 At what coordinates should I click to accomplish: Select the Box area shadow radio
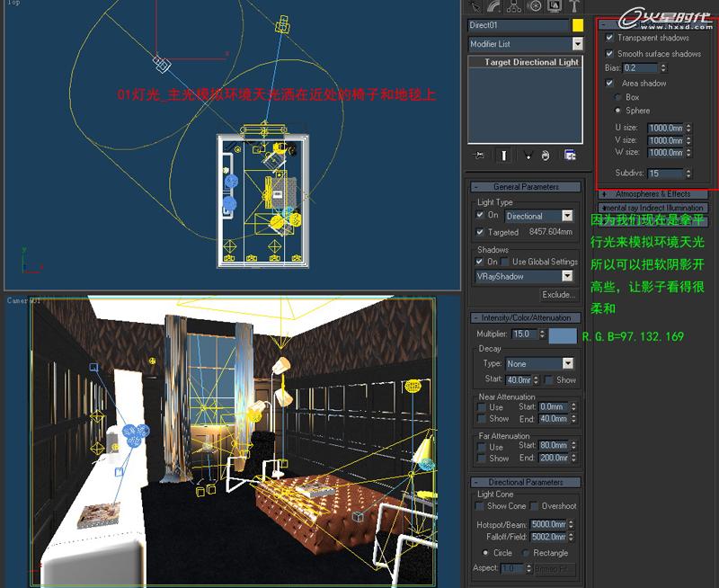point(618,97)
